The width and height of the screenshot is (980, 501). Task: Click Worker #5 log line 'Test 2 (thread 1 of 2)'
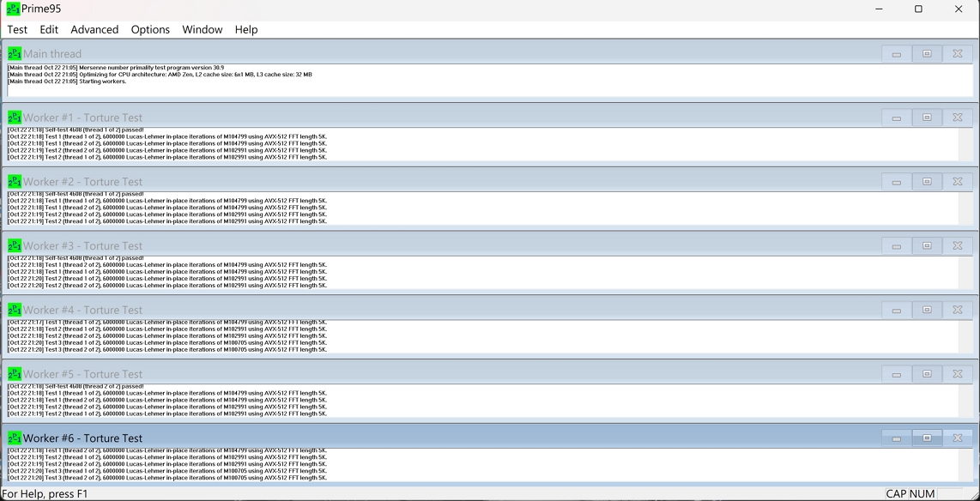click(167, 413)
